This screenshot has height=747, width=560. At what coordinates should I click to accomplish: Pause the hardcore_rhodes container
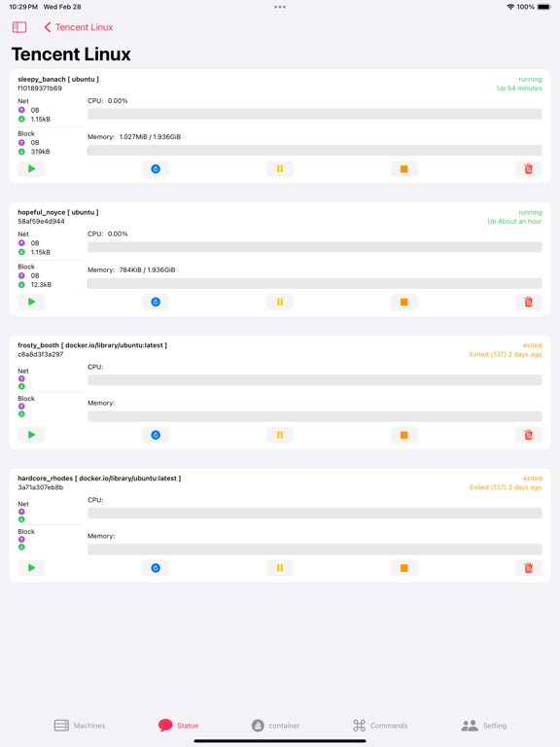pos(280,567)
